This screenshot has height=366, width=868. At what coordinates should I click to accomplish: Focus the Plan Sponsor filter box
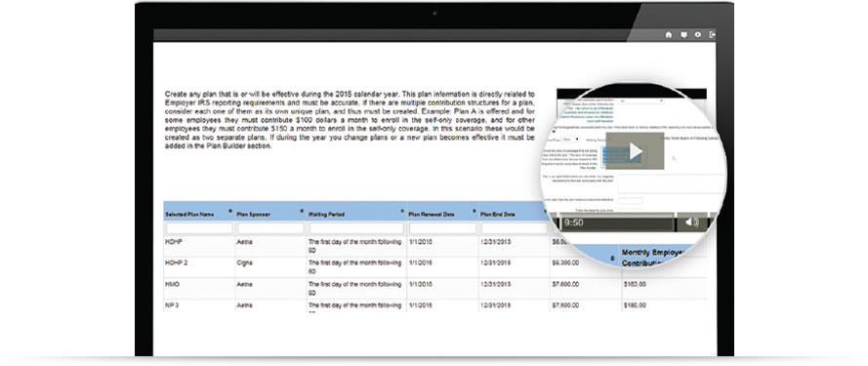point(270,228)
